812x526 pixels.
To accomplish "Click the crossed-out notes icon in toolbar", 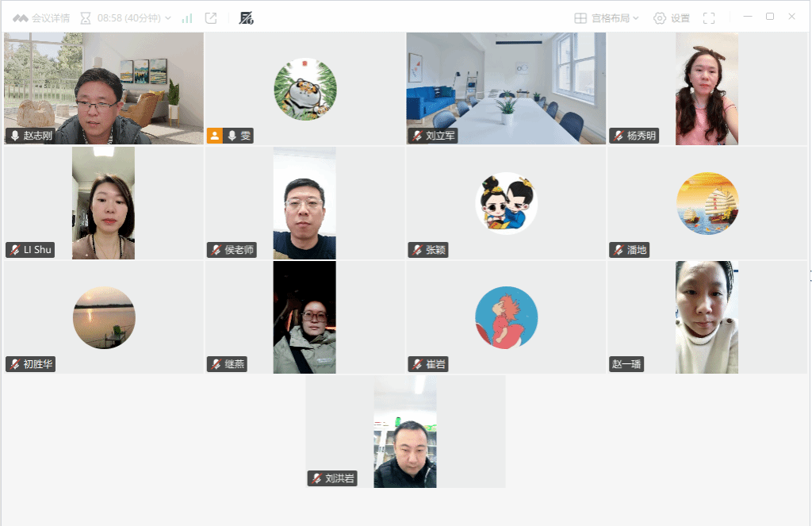I will (x=246, y=18).
